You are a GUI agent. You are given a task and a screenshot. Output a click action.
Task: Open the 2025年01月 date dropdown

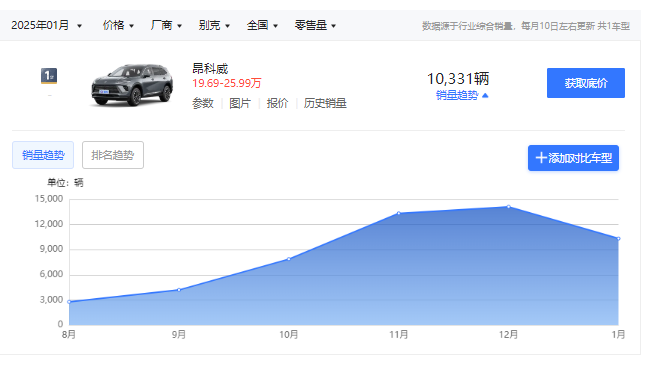point(46,25)
